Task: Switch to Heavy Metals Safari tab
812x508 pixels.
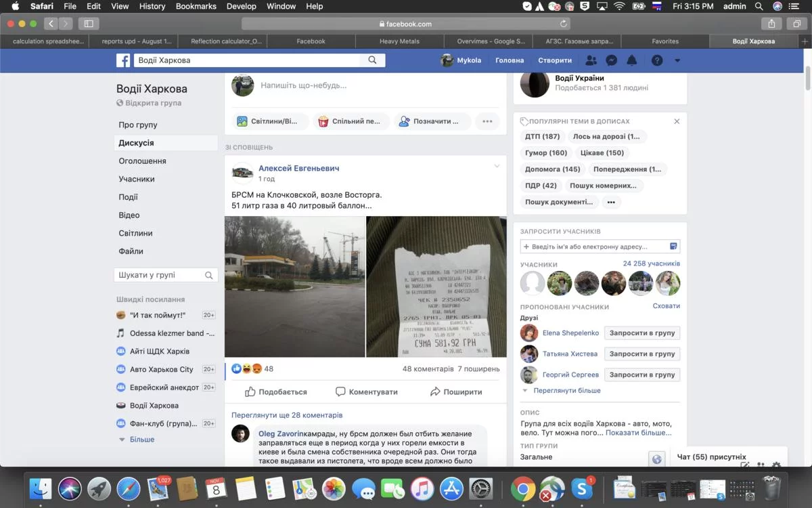Action: click(399, 41)
